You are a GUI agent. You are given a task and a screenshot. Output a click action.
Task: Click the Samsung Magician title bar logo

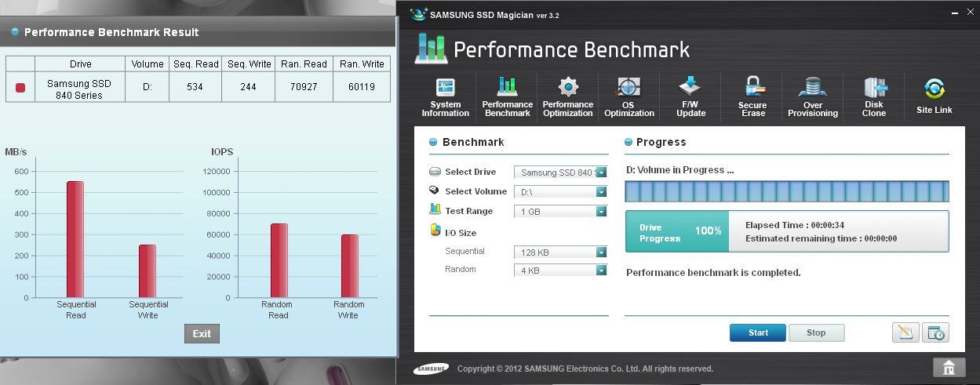point(419,14)
